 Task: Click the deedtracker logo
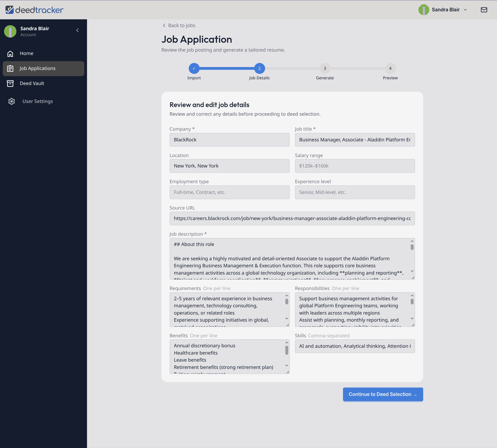tap(35, 10)
